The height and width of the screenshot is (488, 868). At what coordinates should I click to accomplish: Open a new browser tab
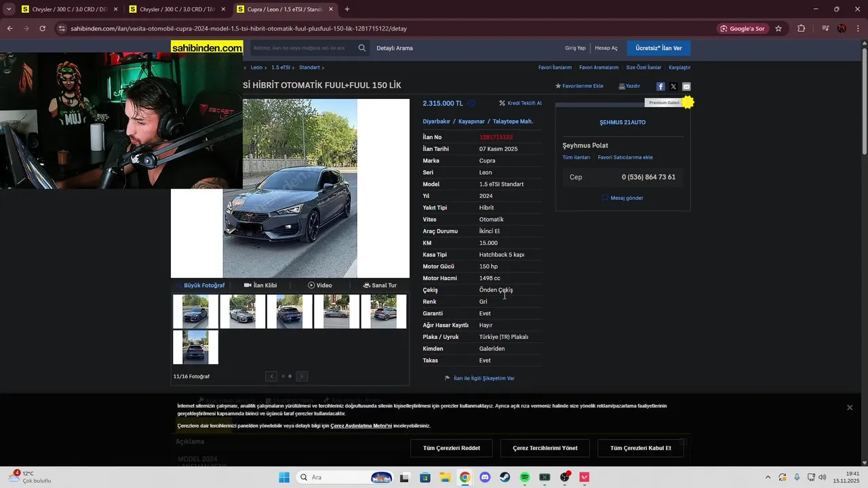pyautogui.click(x=347, y=9)
